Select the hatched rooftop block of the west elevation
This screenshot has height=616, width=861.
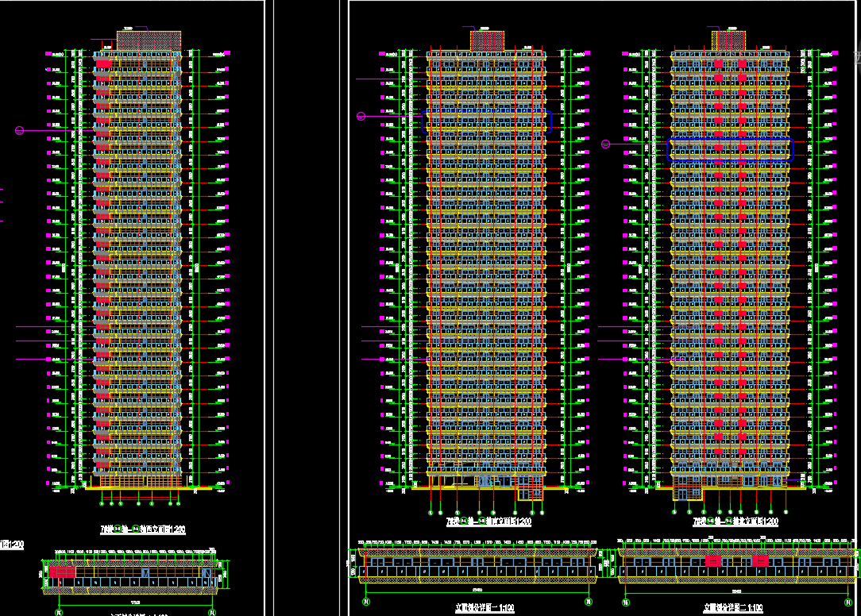coord(149,42)
